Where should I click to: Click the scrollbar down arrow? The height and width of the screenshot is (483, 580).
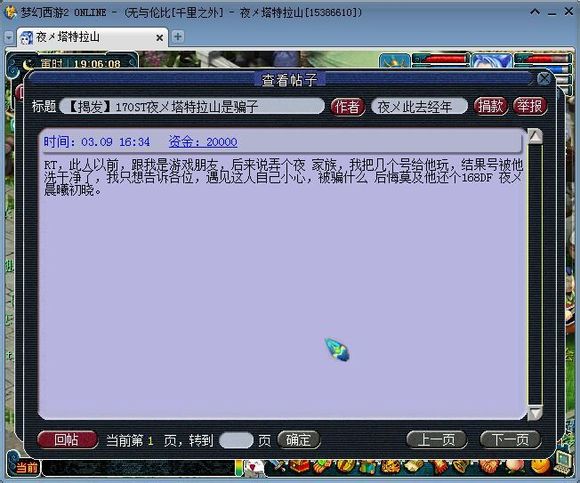tap(535, 413)
